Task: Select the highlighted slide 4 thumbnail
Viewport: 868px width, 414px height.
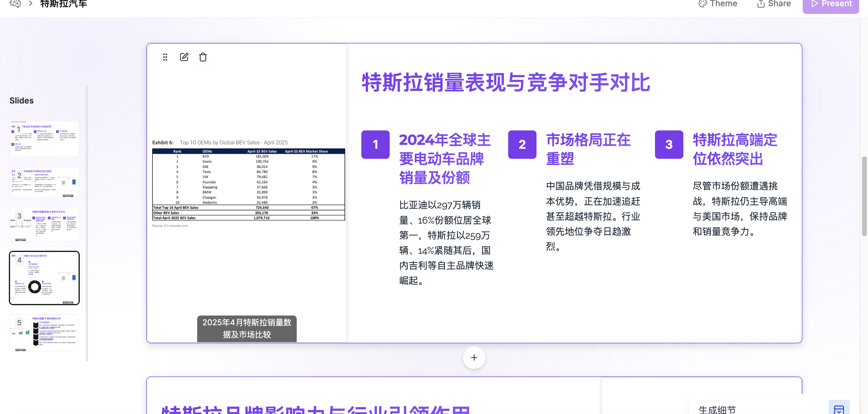Action: tap(44, 278)
